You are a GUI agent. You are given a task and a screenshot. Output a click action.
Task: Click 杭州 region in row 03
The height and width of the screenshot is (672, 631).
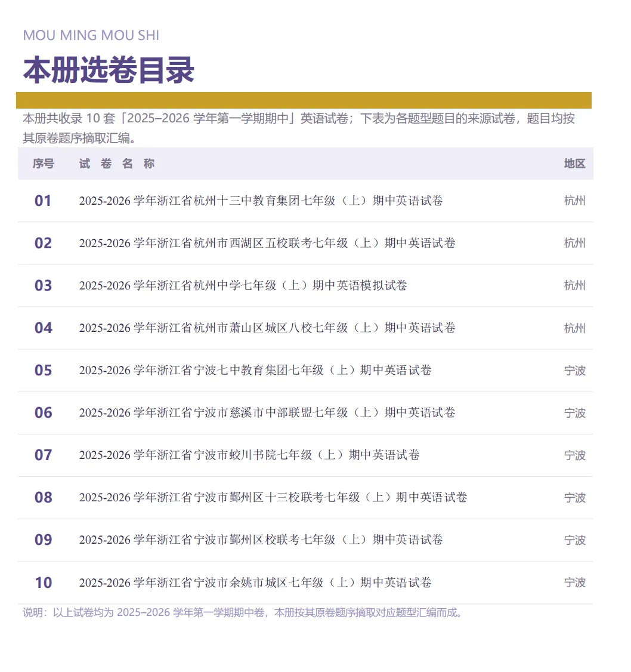click(x=574, y=285)
